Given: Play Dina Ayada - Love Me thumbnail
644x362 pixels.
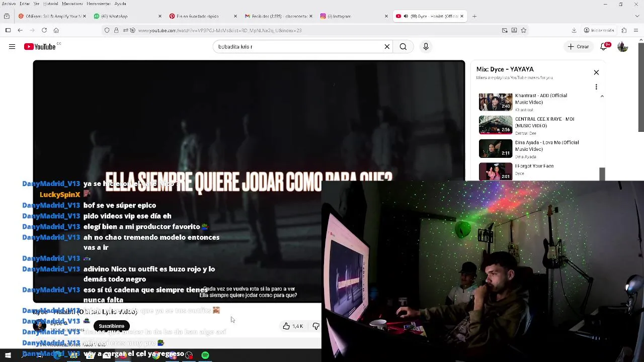Looking at the screenshot, I should [496, 149].
